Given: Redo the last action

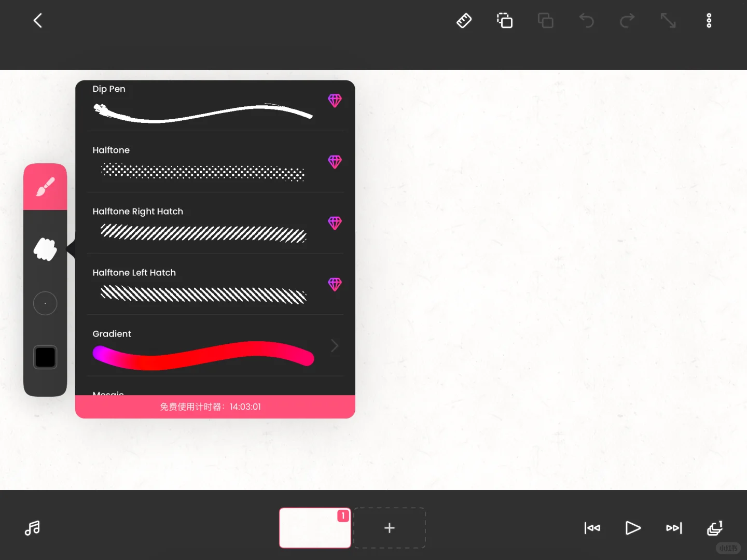Looking at the screenshot, I should click(x=627, y=21).
